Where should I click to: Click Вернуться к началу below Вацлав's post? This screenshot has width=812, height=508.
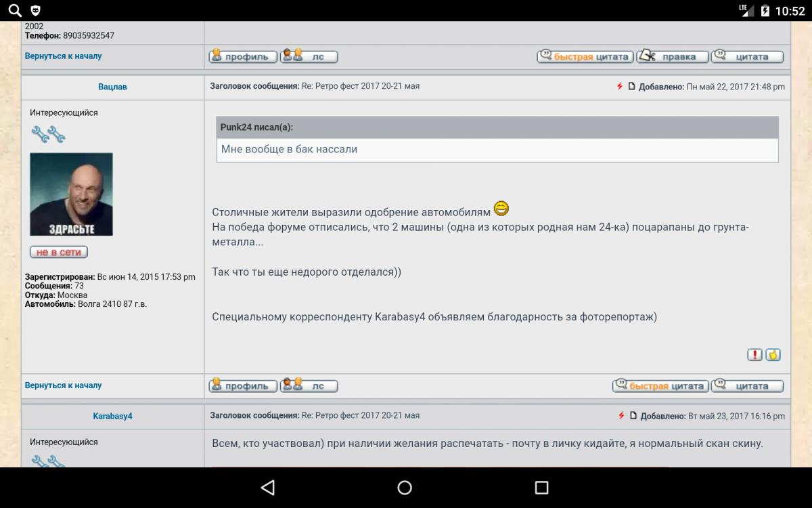click(63, 385)
